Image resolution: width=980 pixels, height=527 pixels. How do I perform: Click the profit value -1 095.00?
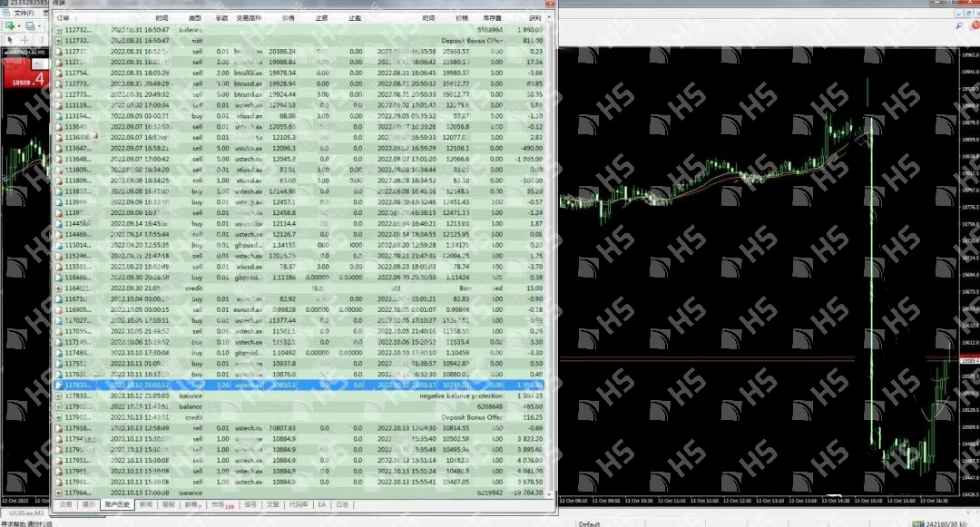point(529,159)
